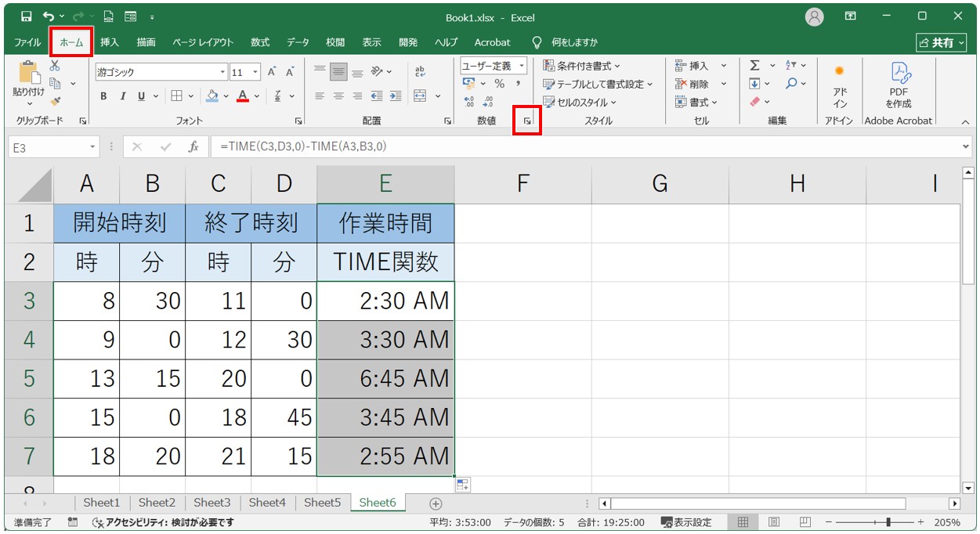The height and width of the screenshot is (534, 980).
Task: Click the AutoSum sigma icon
Action: pos(754,66)
